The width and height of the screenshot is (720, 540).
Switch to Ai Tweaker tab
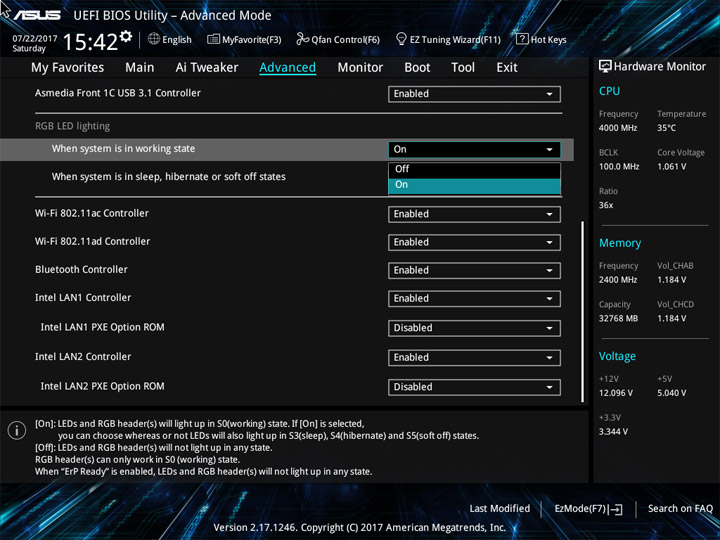coord(207,68)
